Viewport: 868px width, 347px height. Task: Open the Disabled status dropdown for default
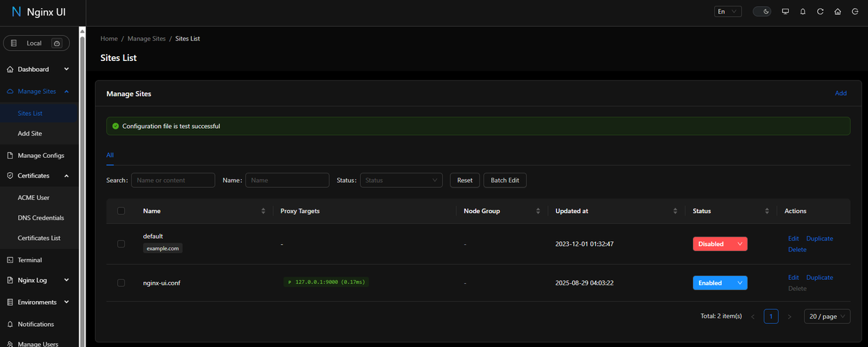[720, 244]
